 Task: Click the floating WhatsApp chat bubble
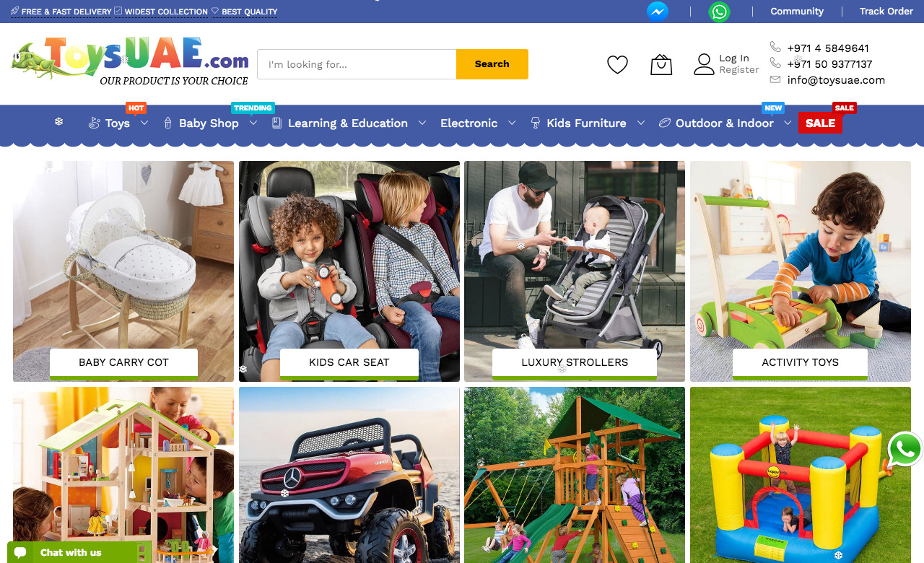pyautogui.click(x=905, y=450)
